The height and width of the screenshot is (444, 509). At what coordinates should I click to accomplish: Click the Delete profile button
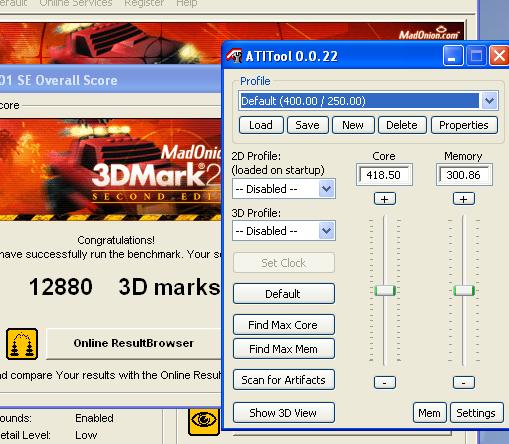[402, 125]
